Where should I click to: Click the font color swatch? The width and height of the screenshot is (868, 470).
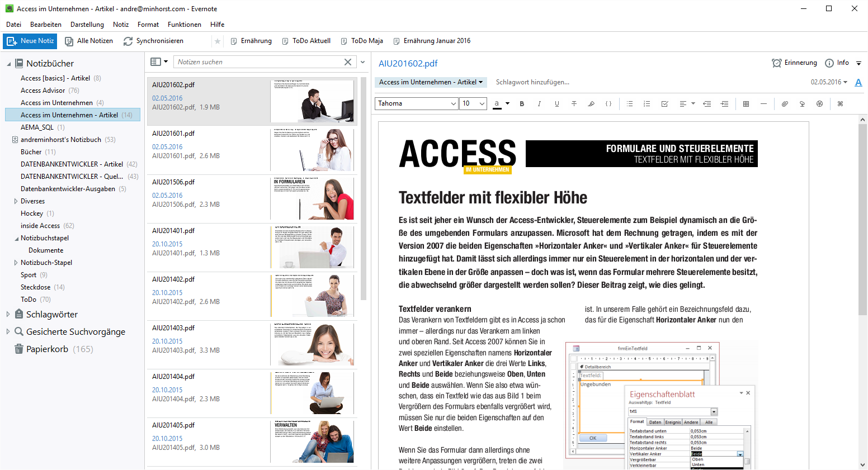pos(497,104)
